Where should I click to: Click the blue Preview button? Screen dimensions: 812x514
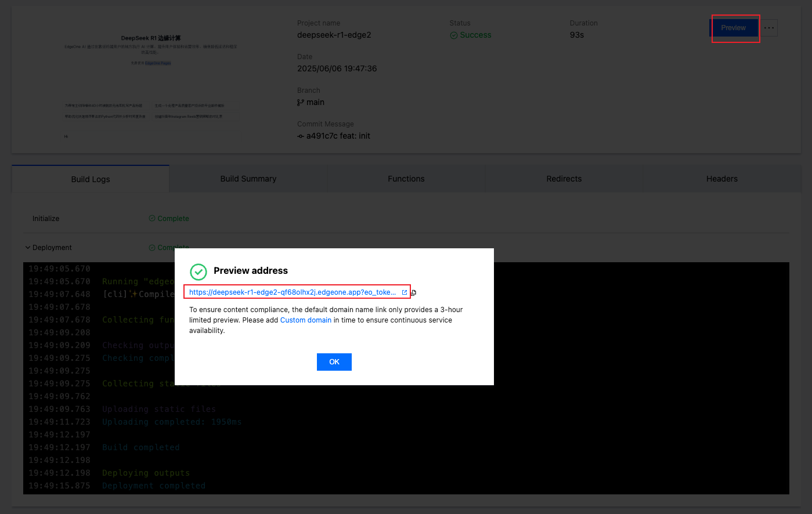(x=734, y=28)
